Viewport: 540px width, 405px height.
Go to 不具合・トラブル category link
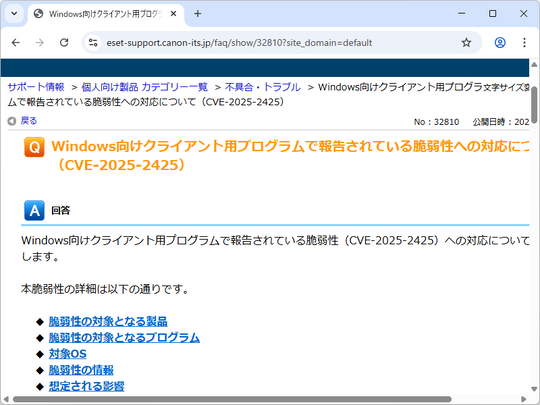[263, 87]
